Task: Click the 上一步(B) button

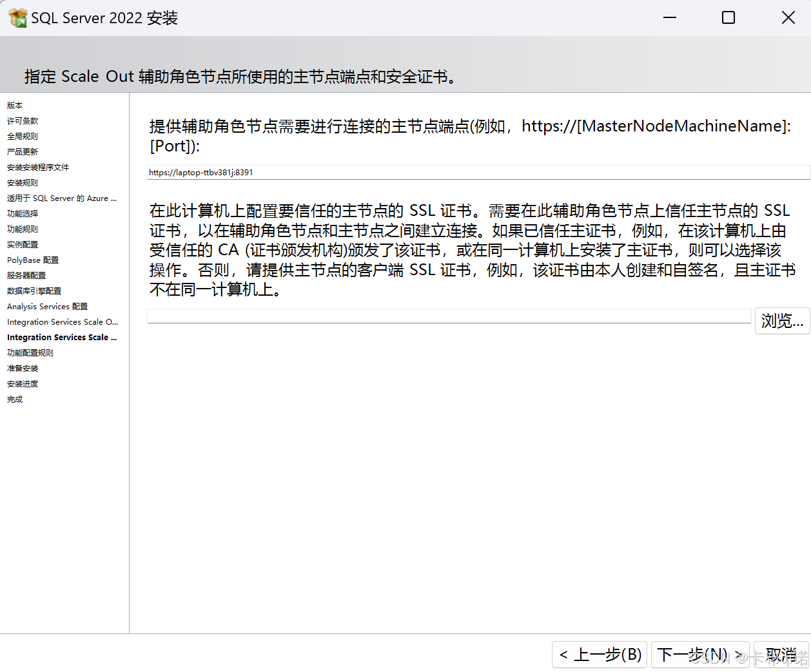Action: [599, 655]
